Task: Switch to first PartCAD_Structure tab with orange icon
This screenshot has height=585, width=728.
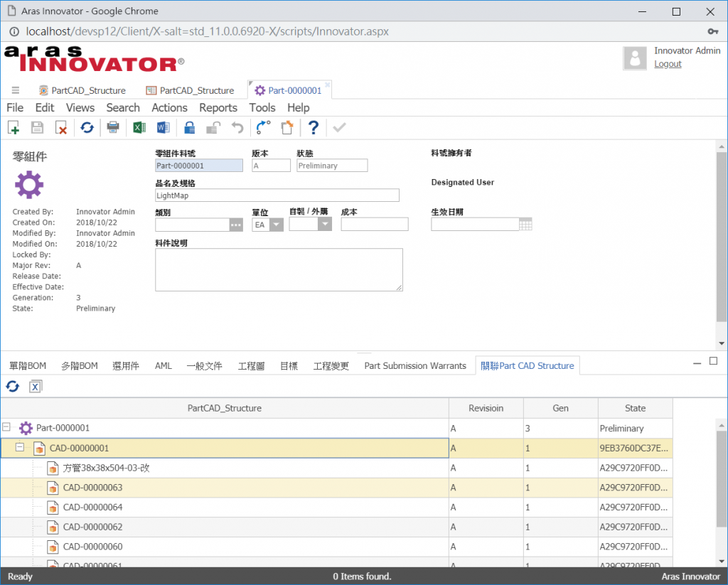Action: [x=82, y=90]
